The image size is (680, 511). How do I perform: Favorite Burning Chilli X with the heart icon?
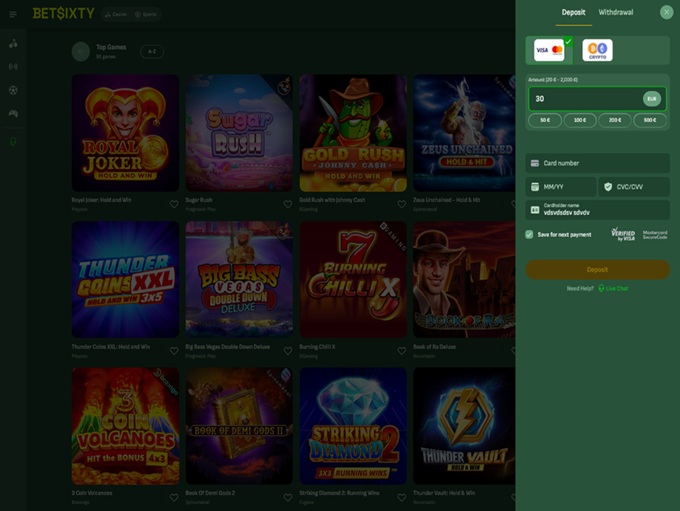pyautogui.click(x=401, y=350)
